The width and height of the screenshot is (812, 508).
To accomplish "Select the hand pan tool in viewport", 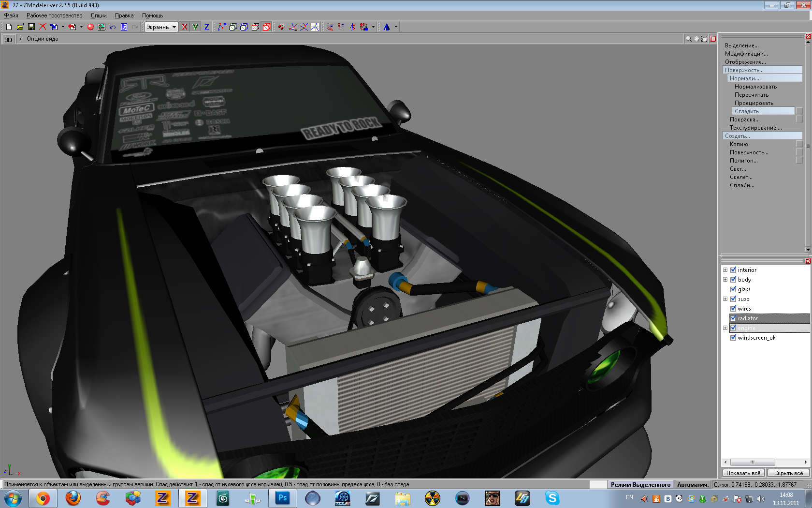I will (696, 39).
